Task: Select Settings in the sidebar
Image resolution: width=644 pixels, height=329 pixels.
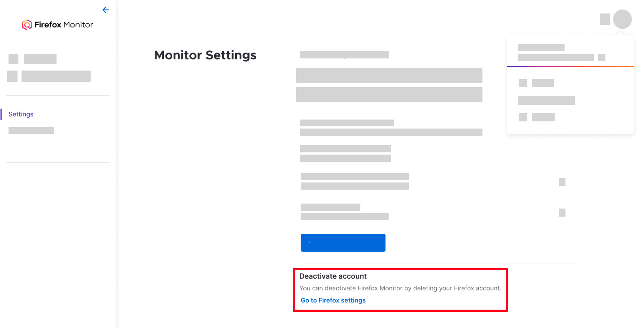Action: tap(21, 114)
